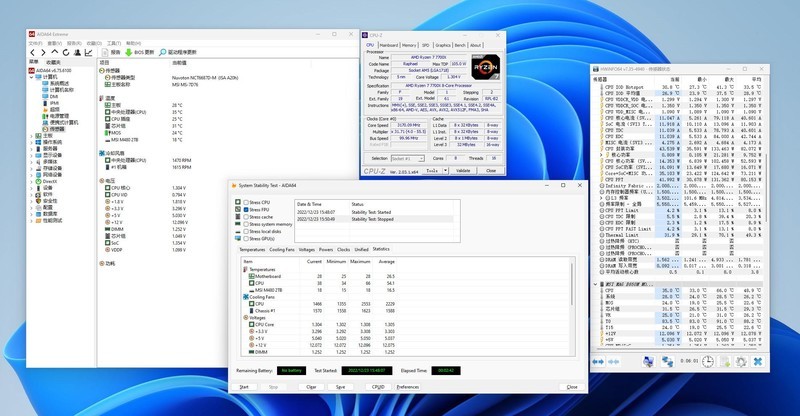Viewport: 800px width, 416px height.
Task: Click the network computers icon in HWiNFO toolbar
Action: tap(667, 361)
